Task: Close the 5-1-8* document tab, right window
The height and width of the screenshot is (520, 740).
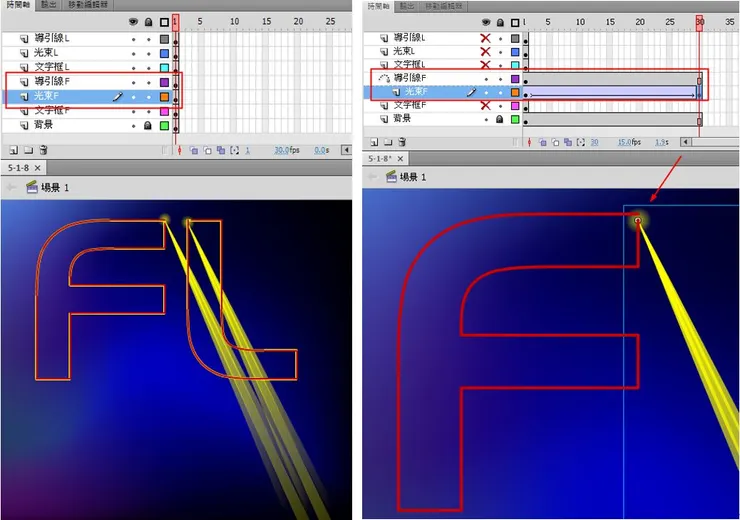Action: pyautogui.click(x=400, y=159)
